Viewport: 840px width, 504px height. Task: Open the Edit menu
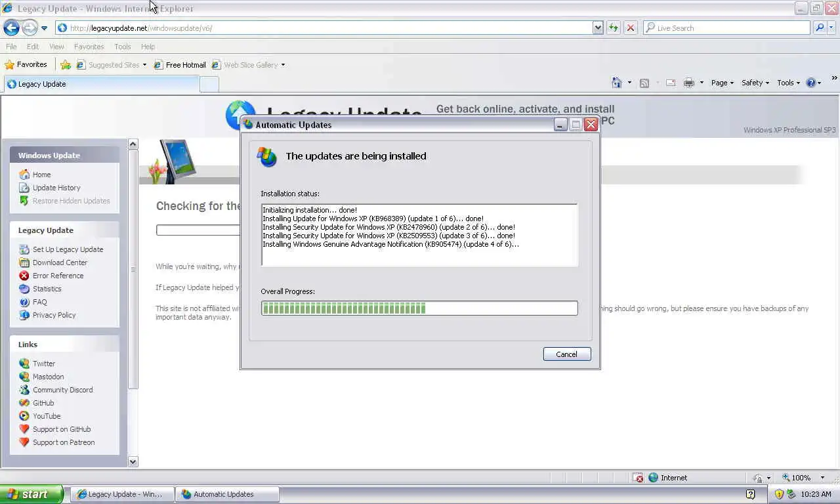click(x=33, y=47)
